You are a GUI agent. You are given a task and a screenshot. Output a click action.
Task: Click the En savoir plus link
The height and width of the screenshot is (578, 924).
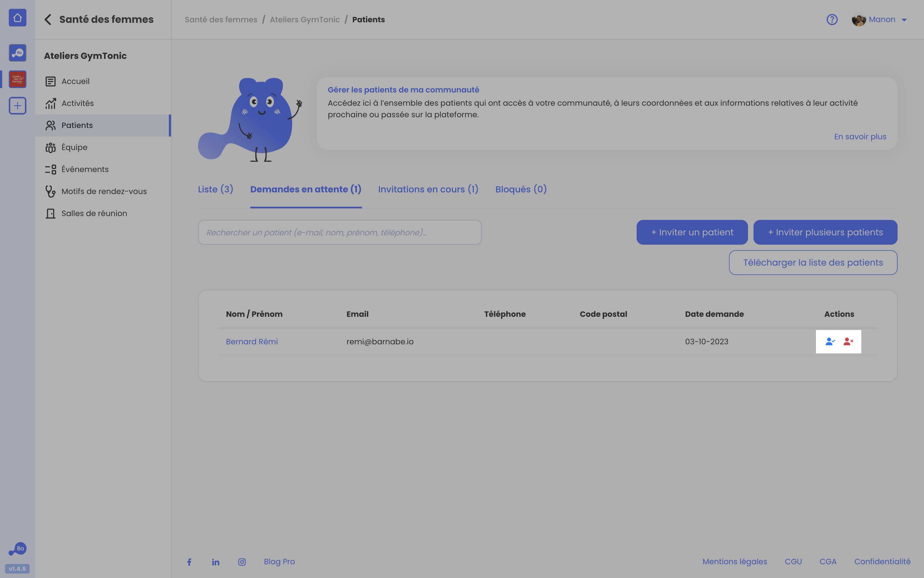860,137
